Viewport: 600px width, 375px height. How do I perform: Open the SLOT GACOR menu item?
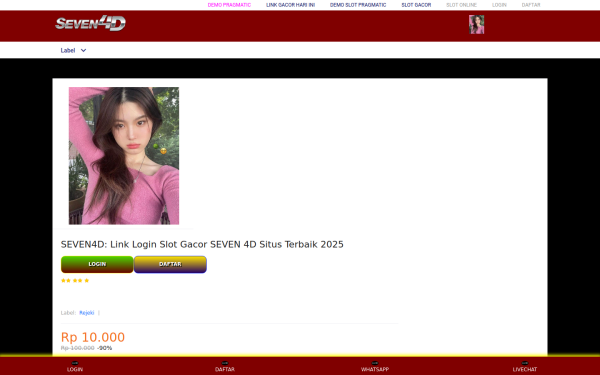[x=416, y=5]
